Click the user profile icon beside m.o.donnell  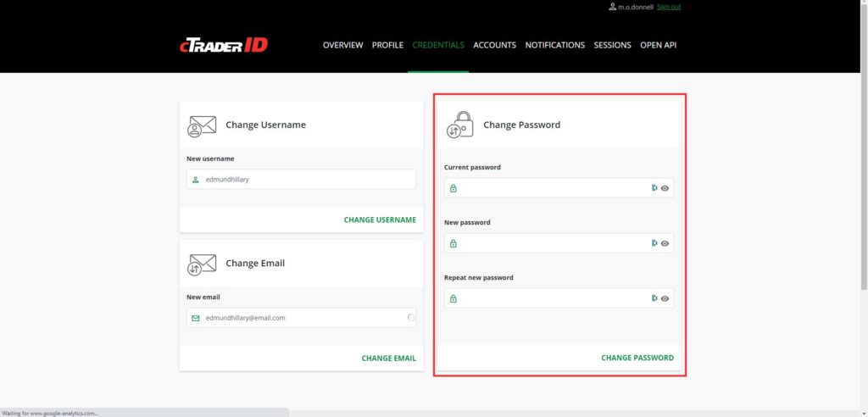(612, 7)
